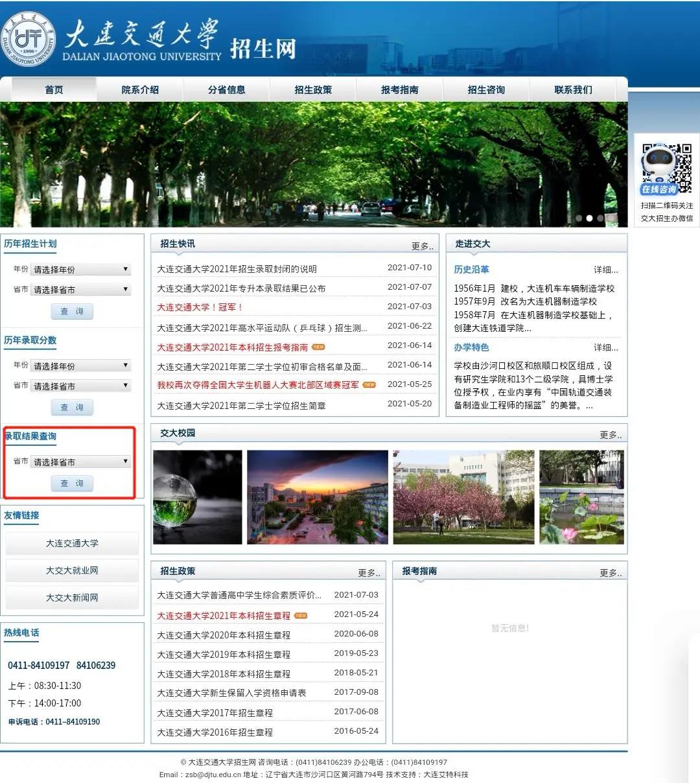Click the new badge beside 2021年本科招生章程
This screenshot has height=783, width=700.
tap(301, 615)
